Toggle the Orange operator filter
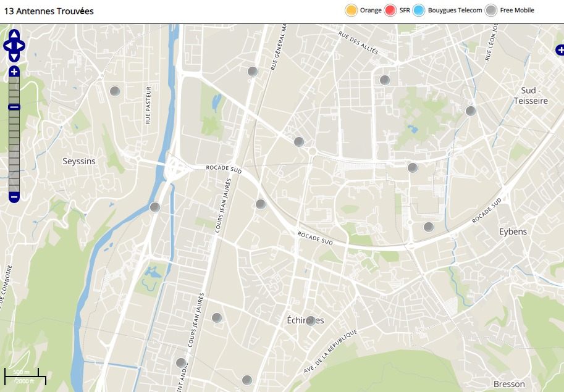Image resolution: width=564 pixels, height=392 pixels. coord(351,10)
